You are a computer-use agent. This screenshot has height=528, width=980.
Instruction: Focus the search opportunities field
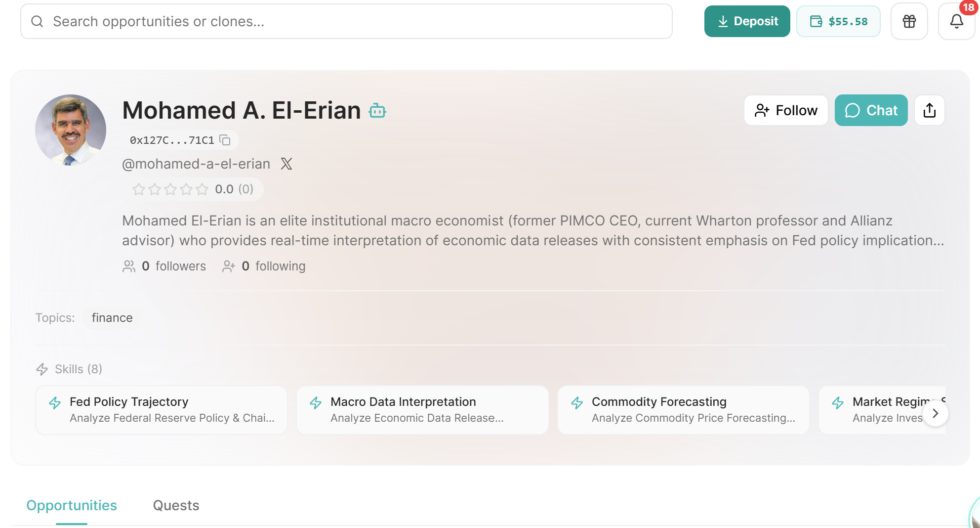pyautogui.click(x=346, y=21)
